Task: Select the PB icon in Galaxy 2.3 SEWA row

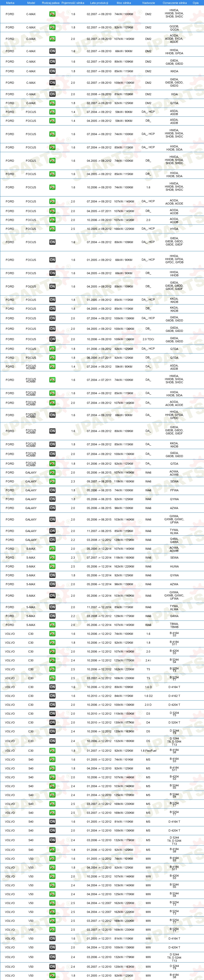Action: [x=52, y=481]
